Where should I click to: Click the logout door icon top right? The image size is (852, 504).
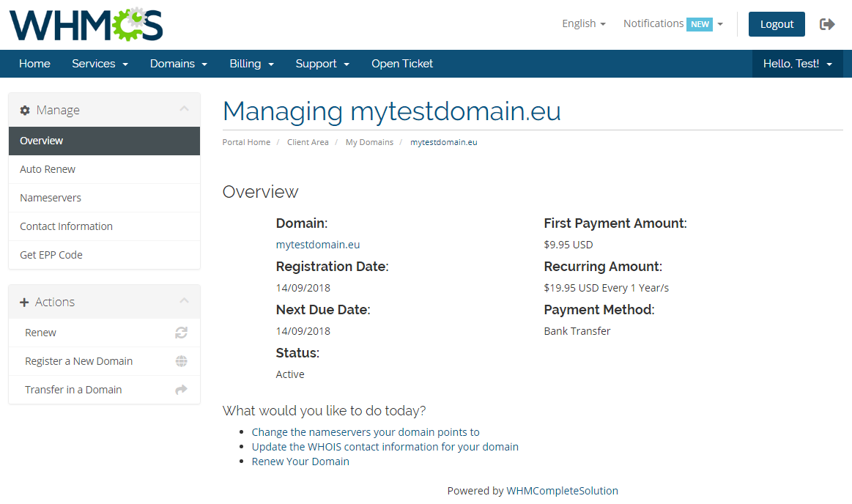[x=827, y=23]
